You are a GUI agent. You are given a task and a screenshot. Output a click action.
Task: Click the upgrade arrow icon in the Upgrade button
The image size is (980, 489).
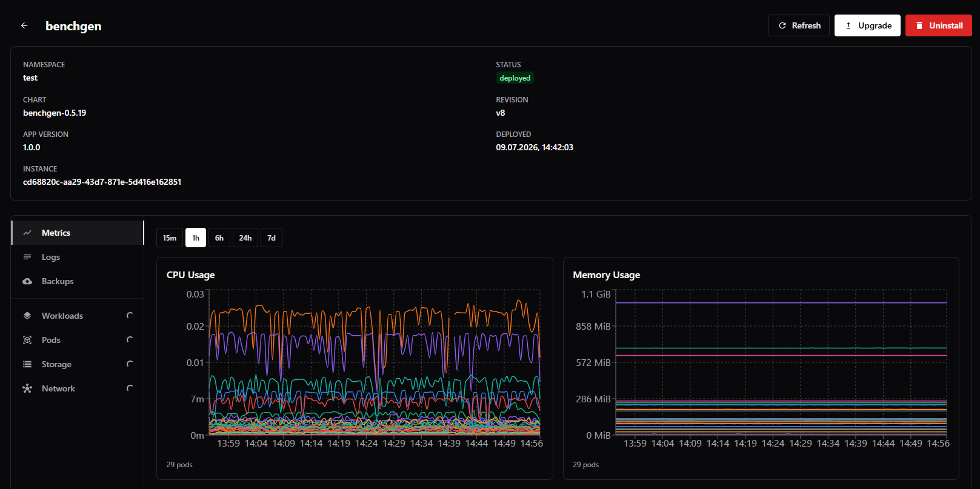(x=848, y=25)
